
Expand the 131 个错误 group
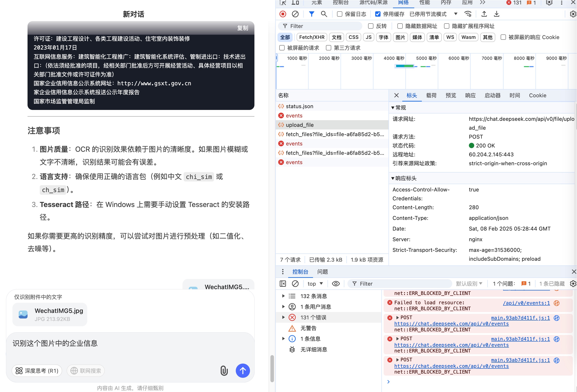(x=283, y=317)
